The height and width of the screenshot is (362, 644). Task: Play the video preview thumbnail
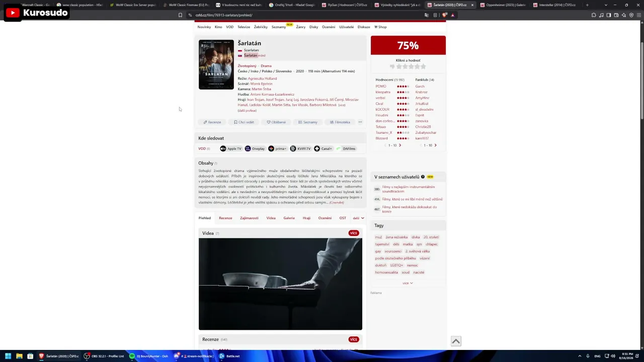click(280, 284)
